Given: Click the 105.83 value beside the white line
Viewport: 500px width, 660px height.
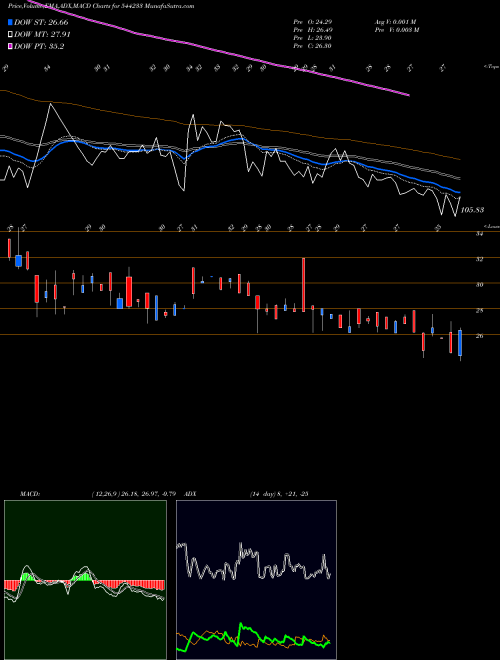Looking at the screenshot, I should 472,210.
